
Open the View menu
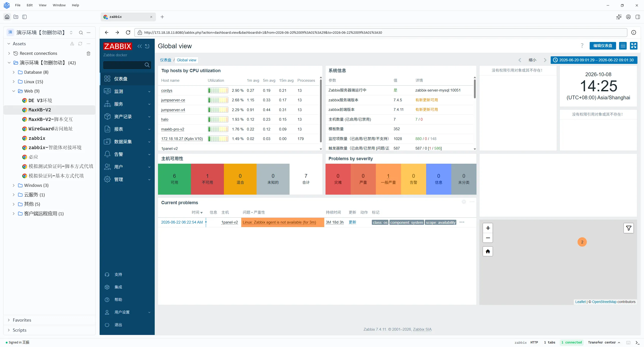tap(43, 5)
